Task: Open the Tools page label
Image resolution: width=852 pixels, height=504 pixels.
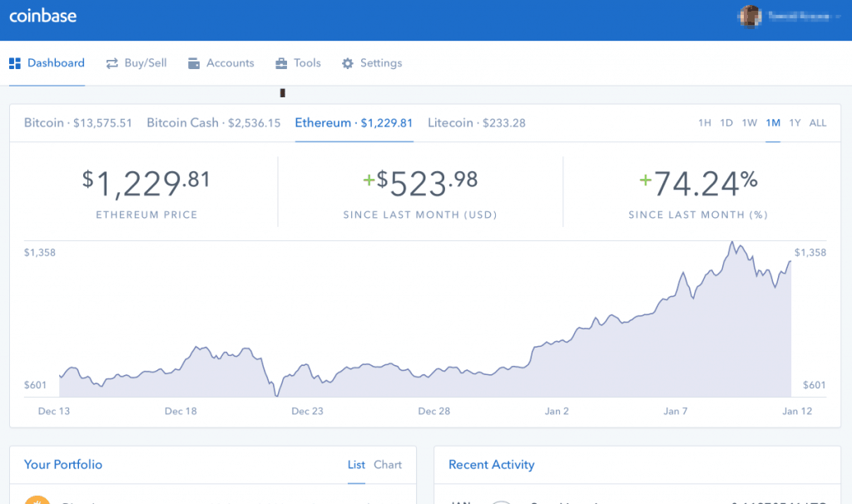Action: (x=308, y=63)
